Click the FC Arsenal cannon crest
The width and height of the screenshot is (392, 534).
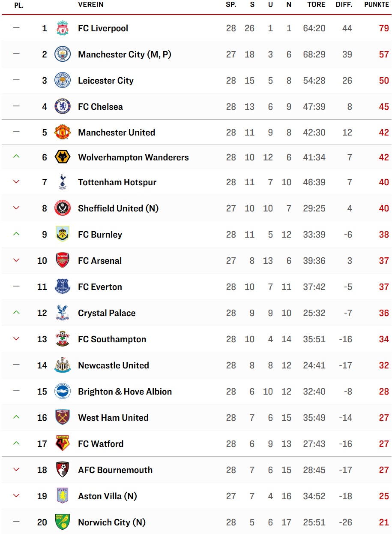pyautogui.click(x=63, y=261)
